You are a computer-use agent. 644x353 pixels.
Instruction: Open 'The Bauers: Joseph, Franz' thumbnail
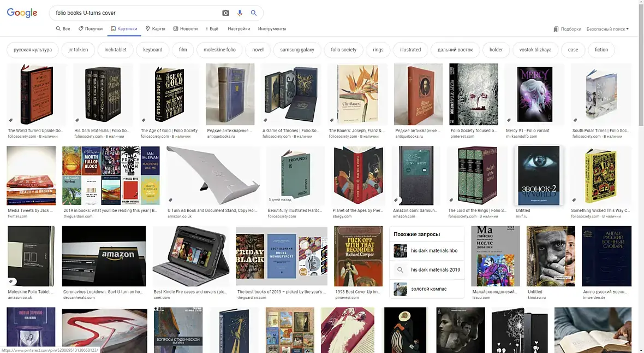point(357,94)
